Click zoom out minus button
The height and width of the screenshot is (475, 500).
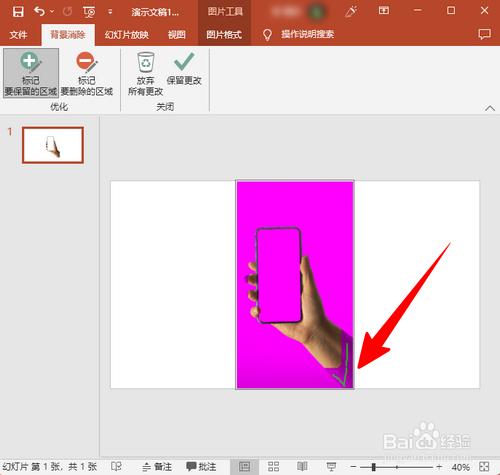pos(354,467)
